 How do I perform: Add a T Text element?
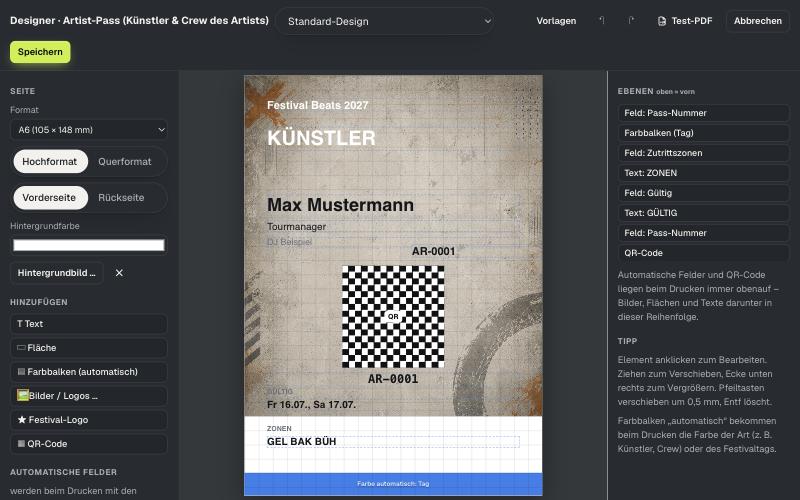coord(89,323)
